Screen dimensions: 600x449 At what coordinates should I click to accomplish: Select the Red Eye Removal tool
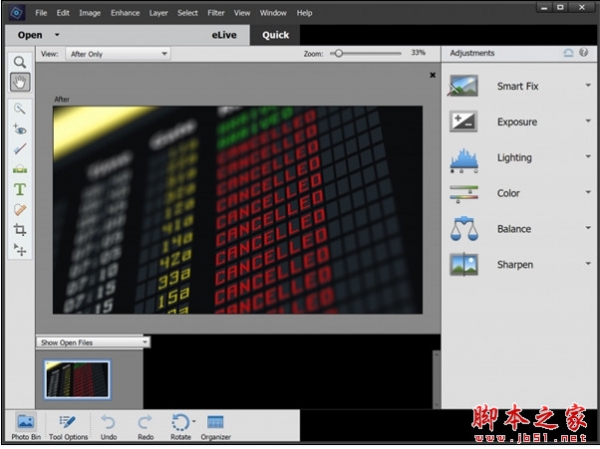click(20, 129)
